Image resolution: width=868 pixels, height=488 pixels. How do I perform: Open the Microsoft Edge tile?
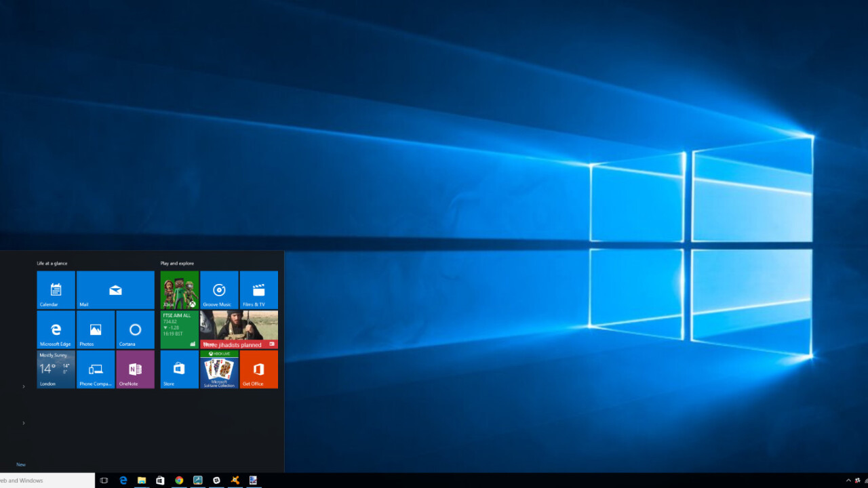(x=56, y=329)
